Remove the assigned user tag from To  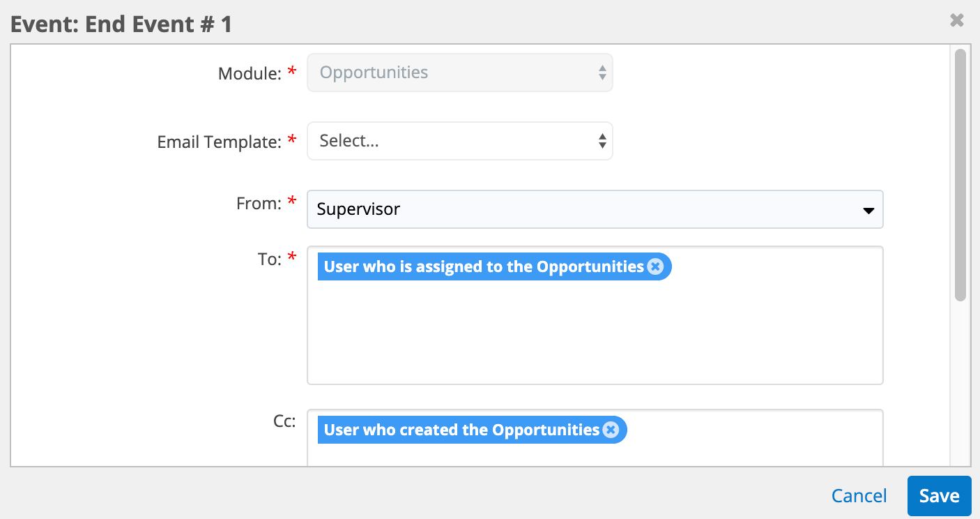655,266
